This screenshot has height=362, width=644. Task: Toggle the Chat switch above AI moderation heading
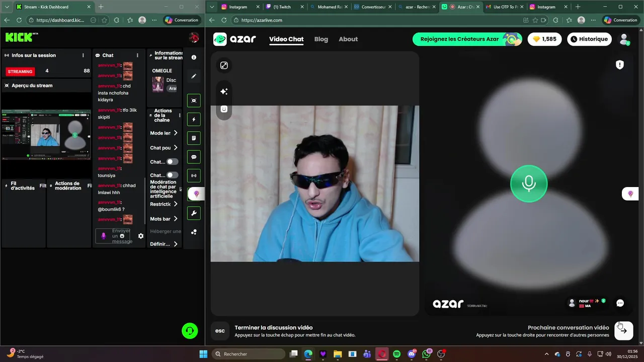[173, 175]
